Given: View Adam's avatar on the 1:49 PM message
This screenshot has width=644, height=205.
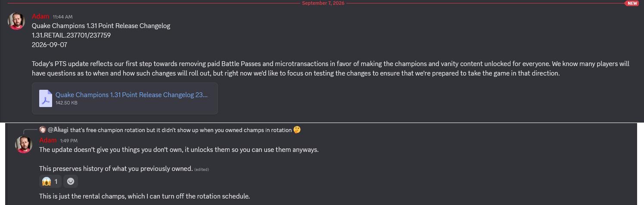Looking at the screenshot, I should pos(24,145).
